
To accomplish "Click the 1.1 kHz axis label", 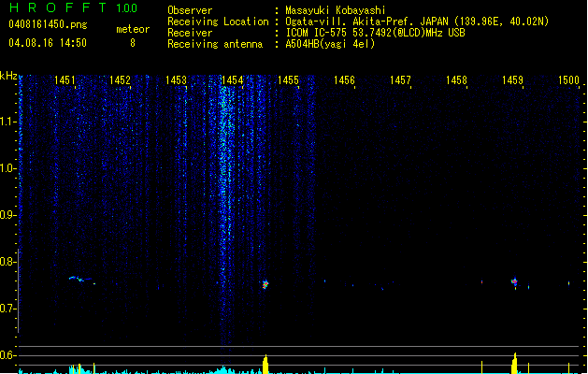I will (7, 122).
